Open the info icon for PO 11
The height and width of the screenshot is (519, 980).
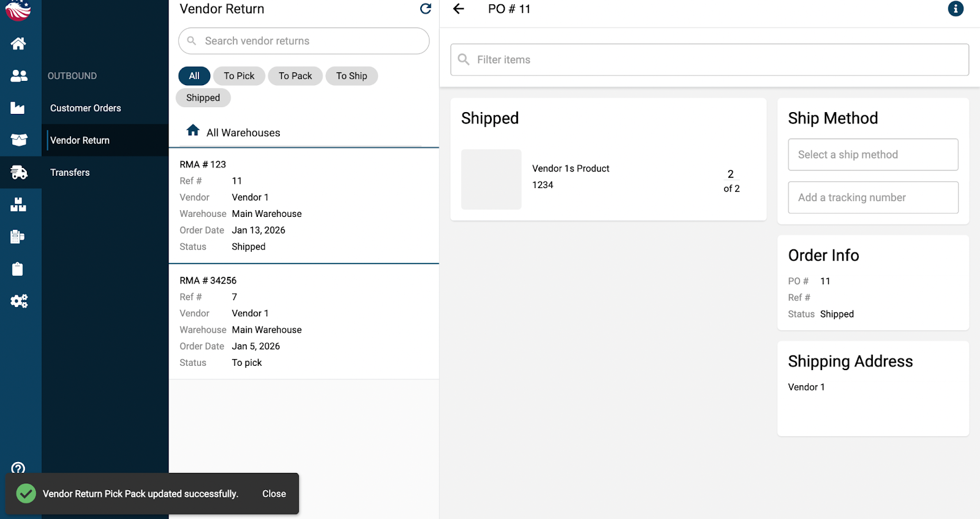coord(956,9)
